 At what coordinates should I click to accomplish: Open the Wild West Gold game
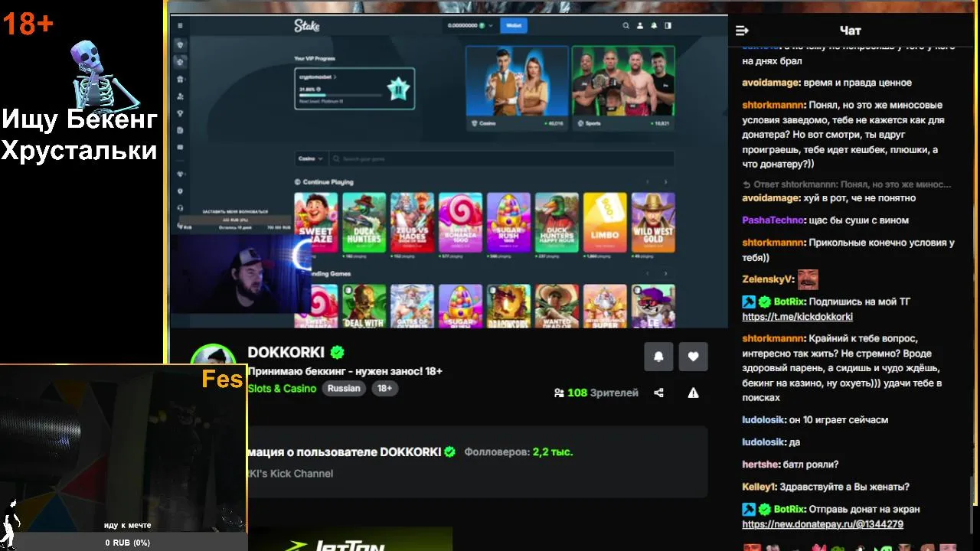coord(653,222)
